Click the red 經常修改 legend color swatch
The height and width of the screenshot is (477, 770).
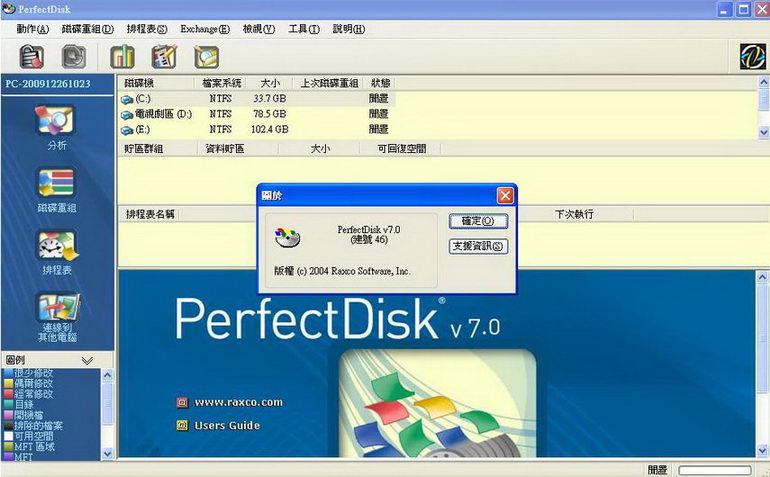click(x=9, y=394)
